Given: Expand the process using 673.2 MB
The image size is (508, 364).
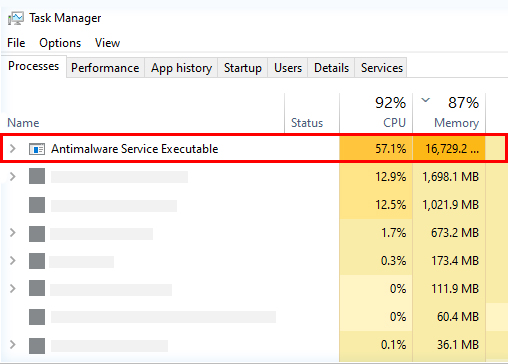Looking at the screenshot, I should [12, 232].
